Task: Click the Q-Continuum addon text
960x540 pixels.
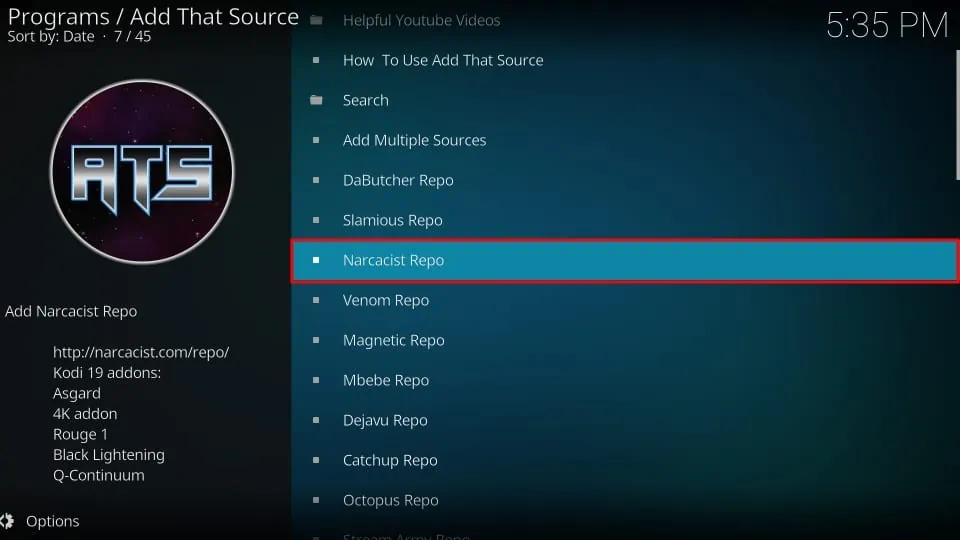Action: (99, 475)
